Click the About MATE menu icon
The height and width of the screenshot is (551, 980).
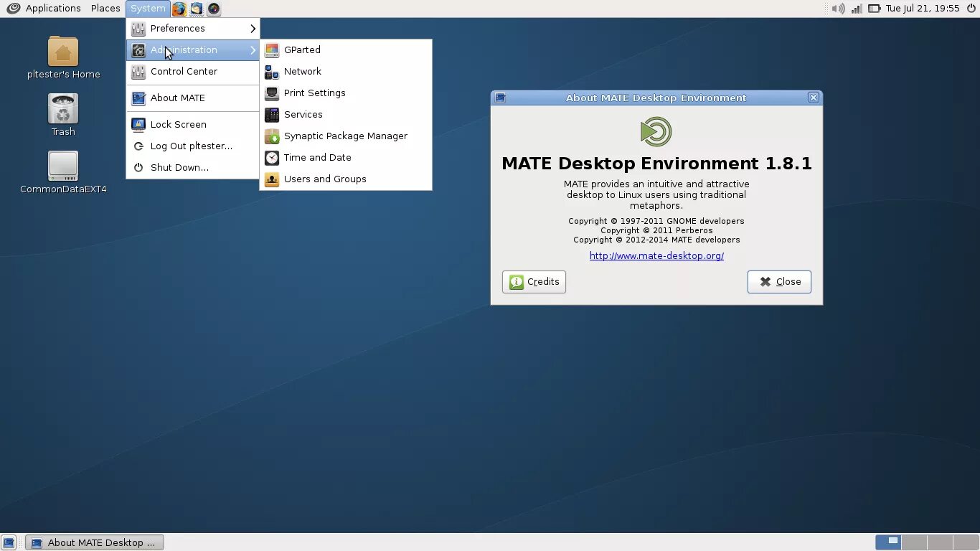click(x=138, y=98)
